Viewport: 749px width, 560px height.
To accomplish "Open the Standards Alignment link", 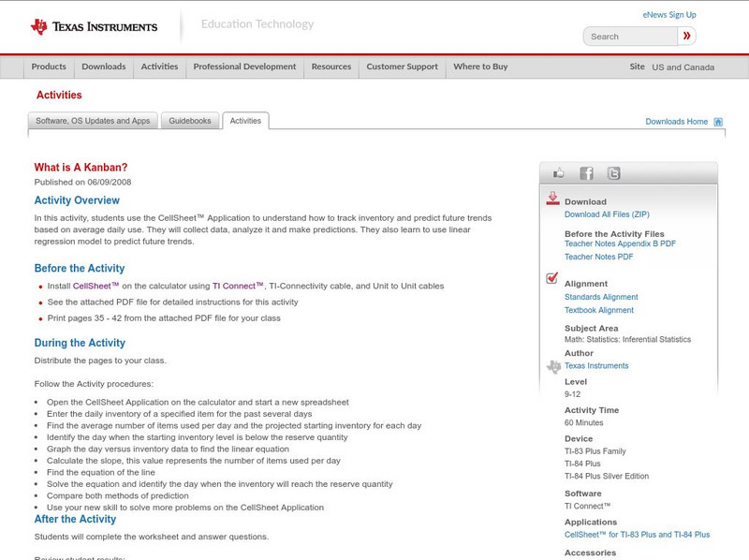I will 601,297.
